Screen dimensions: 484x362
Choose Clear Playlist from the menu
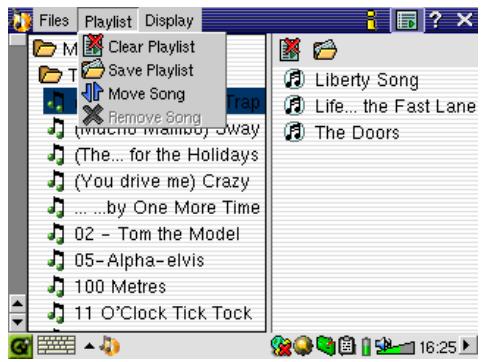tap(152, 47)
